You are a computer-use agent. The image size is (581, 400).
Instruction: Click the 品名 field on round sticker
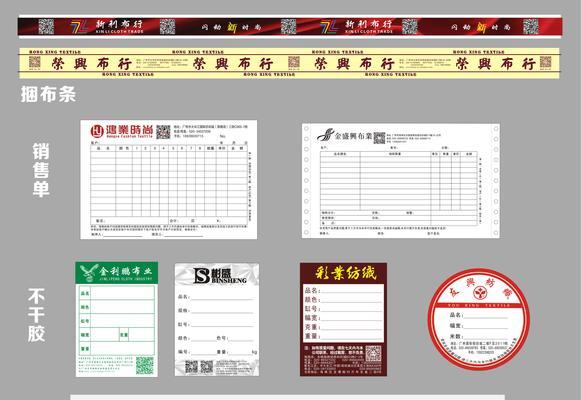pos(479,315)
